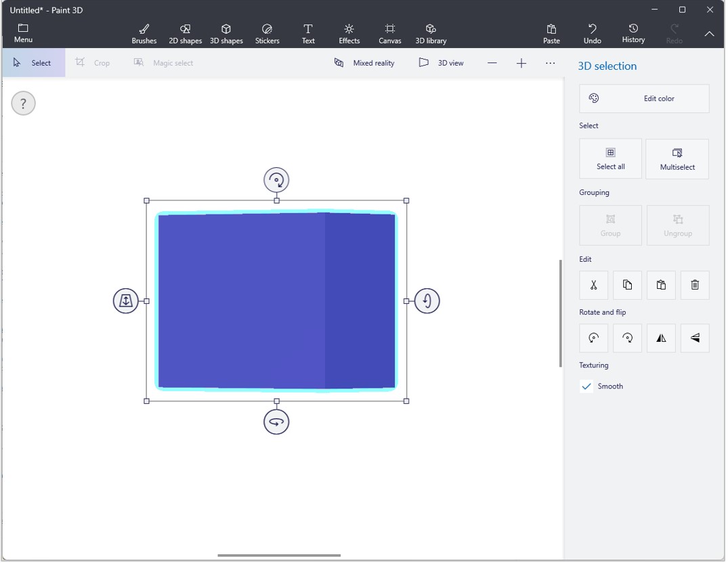728x563 pixels.
Task: Select the Brushes tool
Action: (144, 32)
